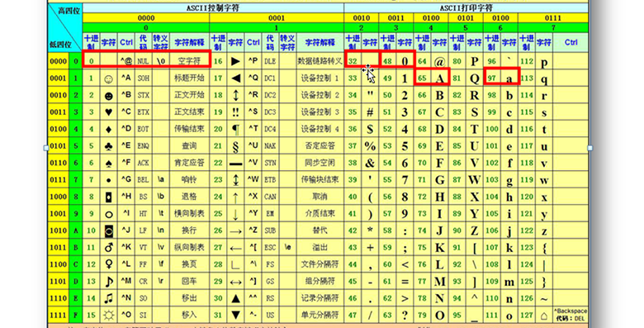Click the \e escape character cell
The height and width of the screenshot is (328, 644).
287,247
